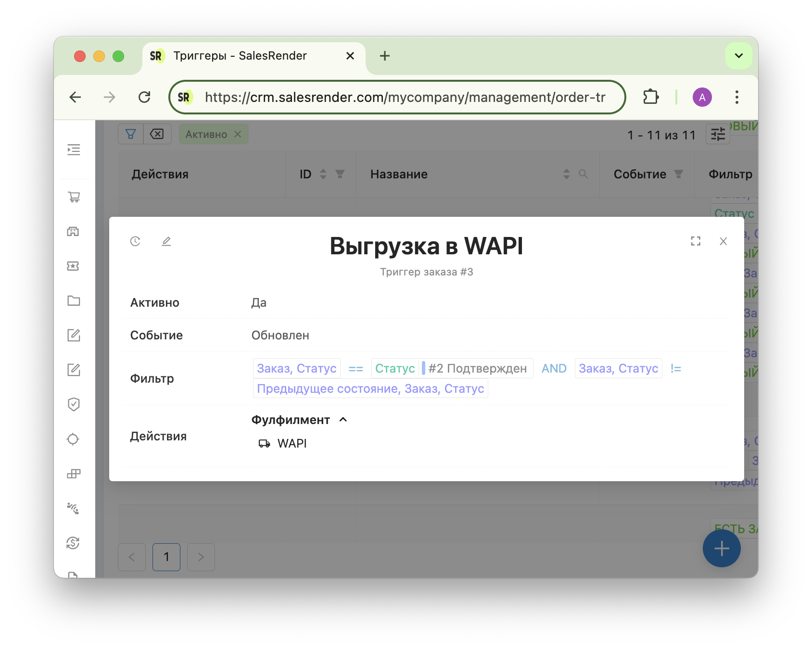Screen dimensions: 812x649
Task: Click the #2 Подтвержден status value
Action: (478, 368)
